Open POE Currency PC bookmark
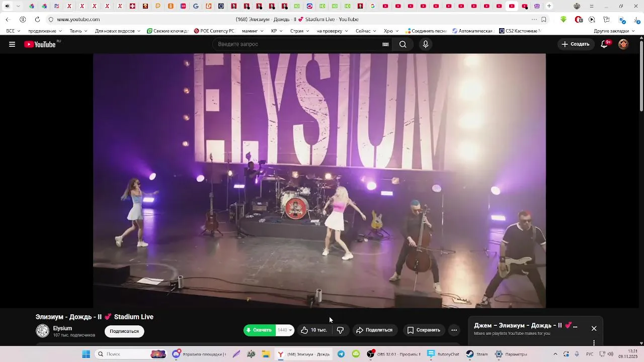 [x=214, y=31]
